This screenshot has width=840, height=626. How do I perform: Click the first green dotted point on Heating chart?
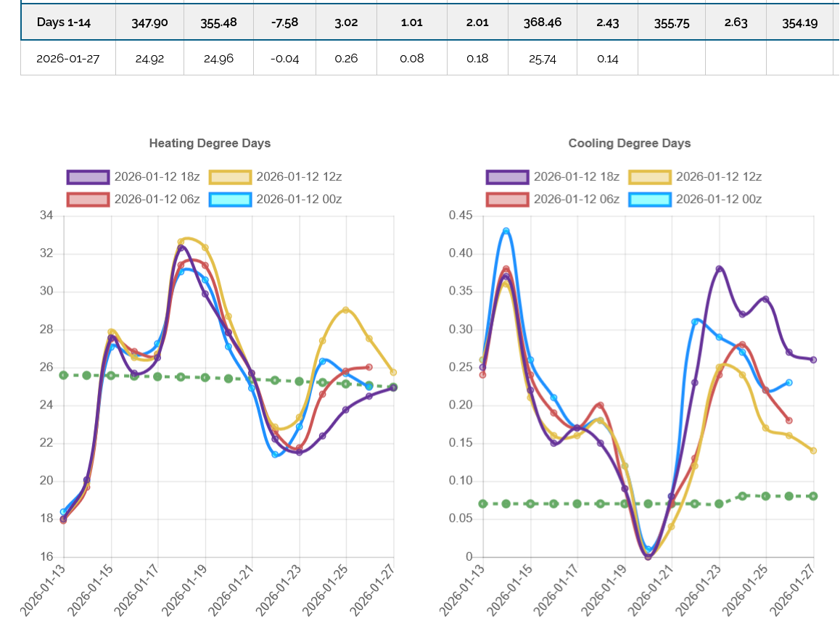tap(64, 375)
